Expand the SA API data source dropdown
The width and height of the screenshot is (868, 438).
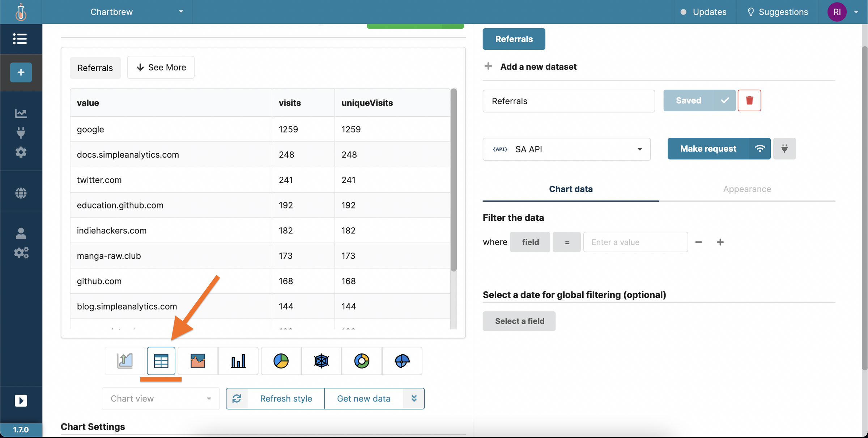coord(639,149)
